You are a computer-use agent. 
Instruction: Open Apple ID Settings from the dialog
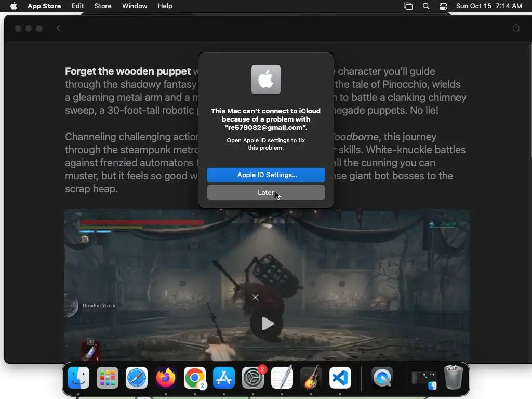[265, 175]
